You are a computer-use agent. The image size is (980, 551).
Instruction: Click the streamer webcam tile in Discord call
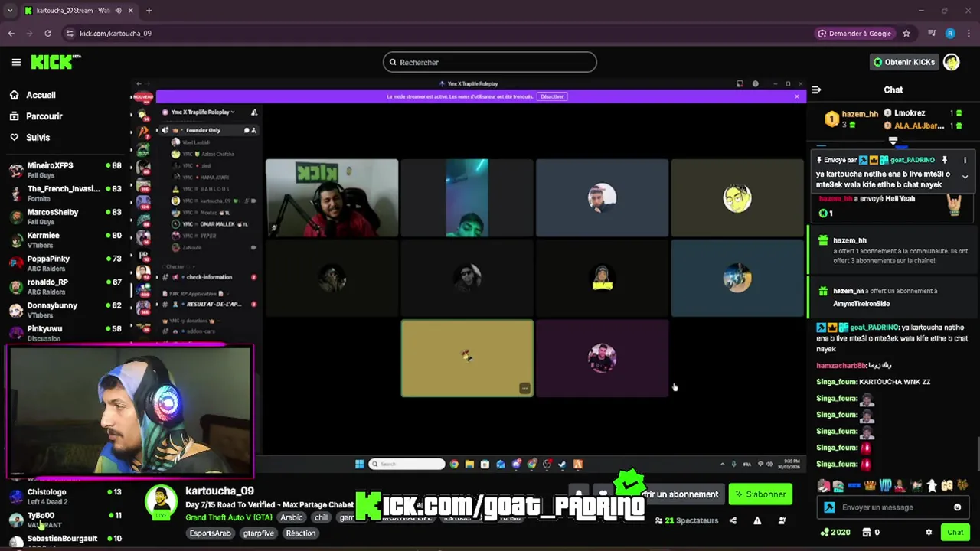[x=332, y=198]
